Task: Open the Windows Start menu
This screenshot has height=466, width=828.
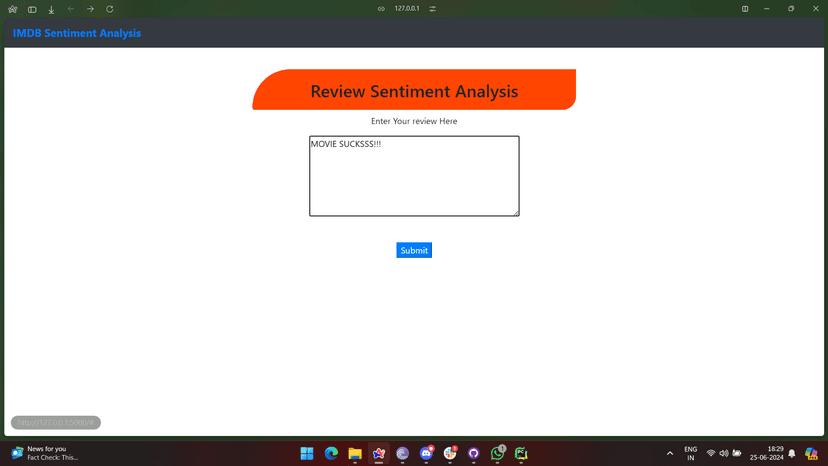Action: pos(307,453)
